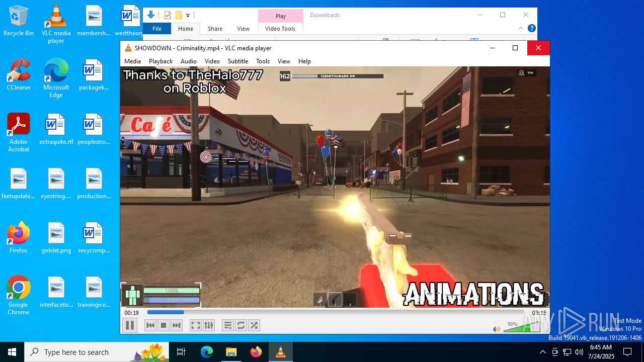Select Firefox desktop shortcut

pyautogui.click(x=19, y=238)
